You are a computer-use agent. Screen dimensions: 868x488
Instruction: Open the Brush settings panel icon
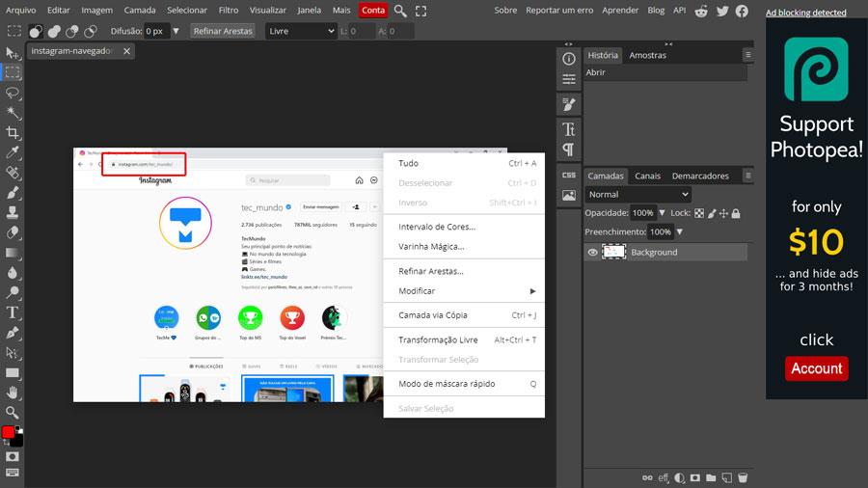tap(568, 104)
